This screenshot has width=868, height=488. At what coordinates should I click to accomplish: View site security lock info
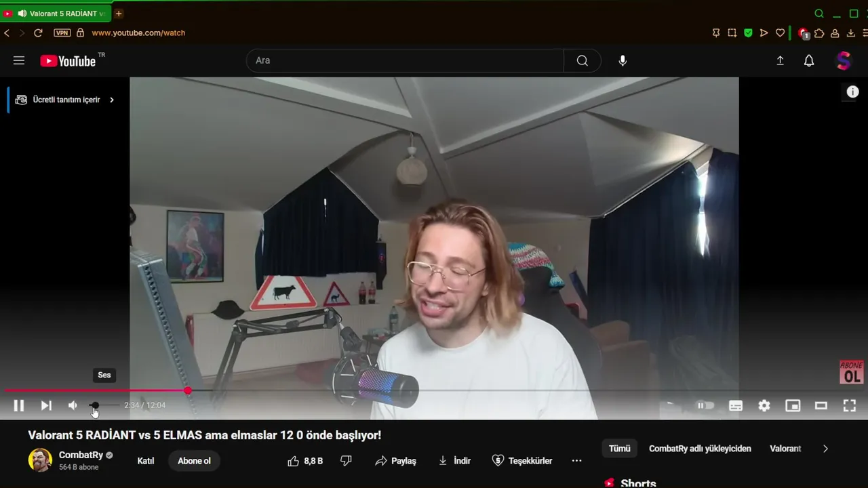pyautogui.click(x=80, y=33)
